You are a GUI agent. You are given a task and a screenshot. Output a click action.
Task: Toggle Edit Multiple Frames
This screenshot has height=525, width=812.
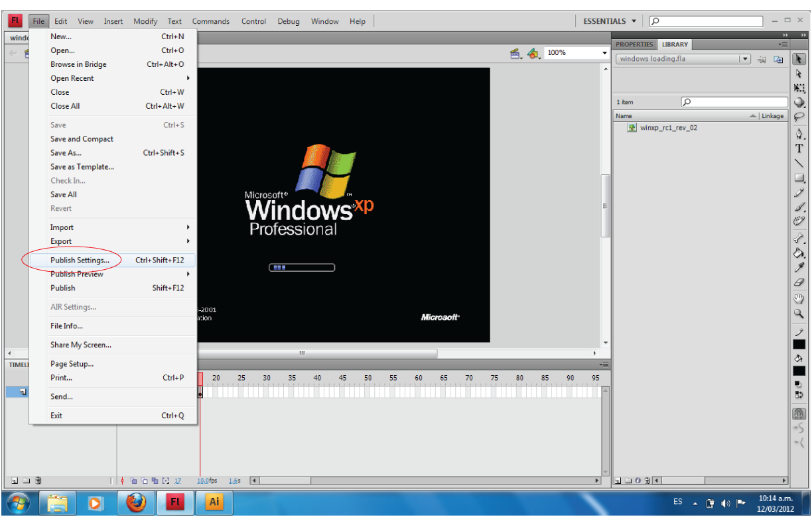(155, 480)
